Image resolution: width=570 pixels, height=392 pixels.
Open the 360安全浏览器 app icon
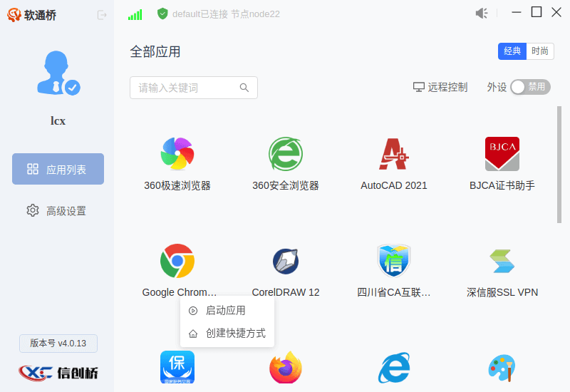(x=286, y=153)
